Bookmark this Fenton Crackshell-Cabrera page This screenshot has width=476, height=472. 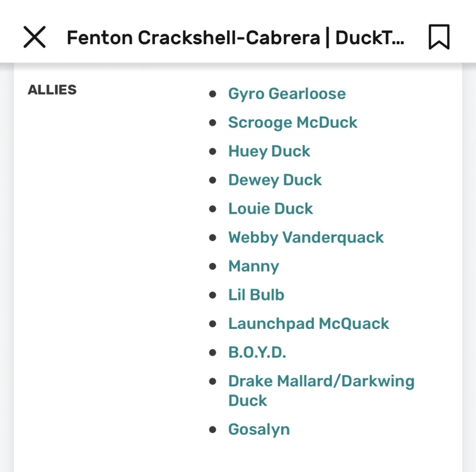click(x=439, y=38)
